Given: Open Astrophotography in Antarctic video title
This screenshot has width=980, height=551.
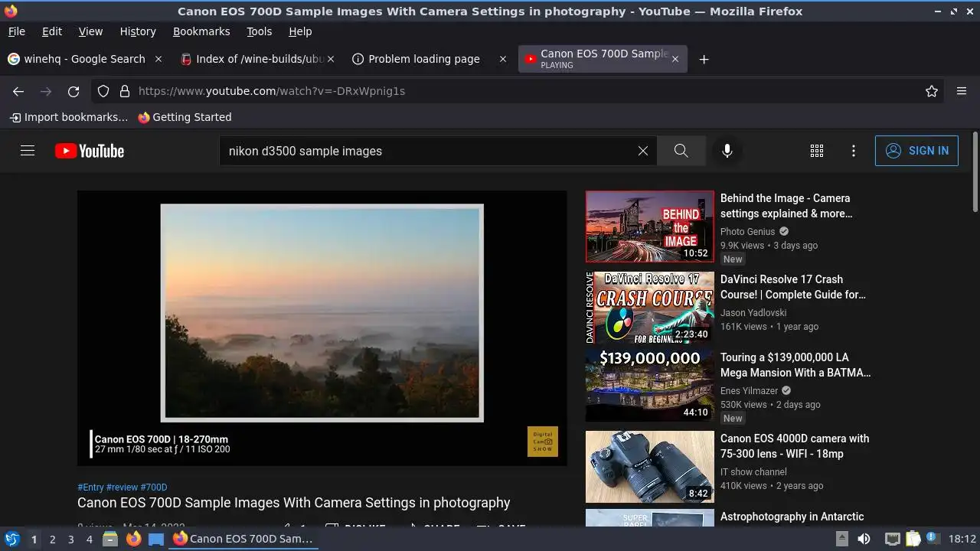Looking at the screenshot, I should coord(792,517).
